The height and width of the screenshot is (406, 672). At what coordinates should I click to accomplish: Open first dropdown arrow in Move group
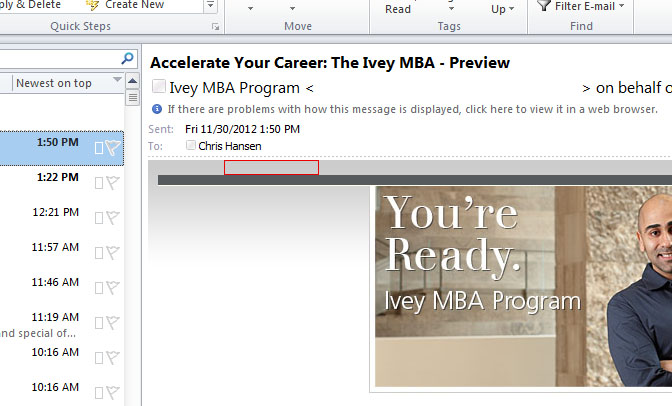[x=250, y=9]
